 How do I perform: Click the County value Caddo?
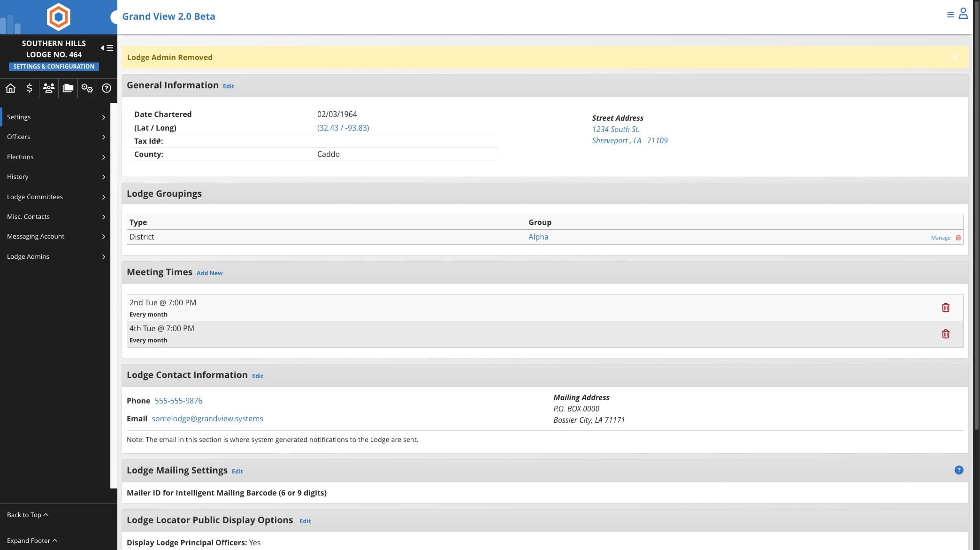pyautogui.click(x=328, y=154)
